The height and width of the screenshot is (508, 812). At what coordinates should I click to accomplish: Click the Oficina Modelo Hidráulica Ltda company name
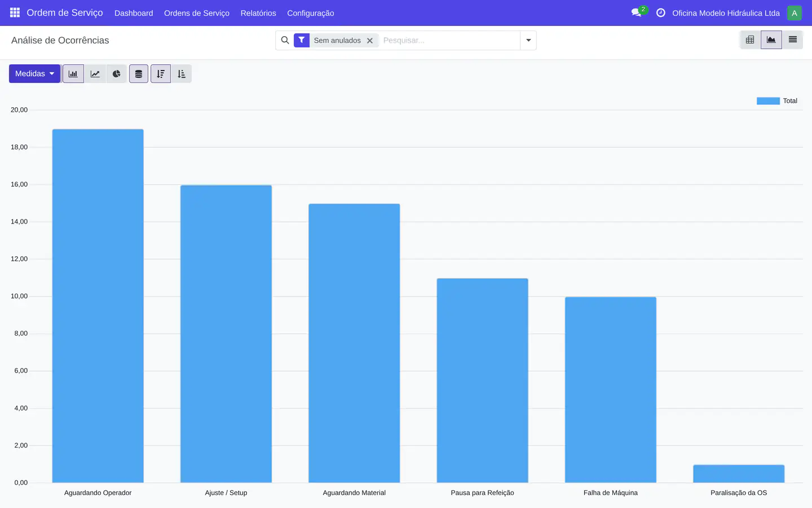click(x=726, y=13)
